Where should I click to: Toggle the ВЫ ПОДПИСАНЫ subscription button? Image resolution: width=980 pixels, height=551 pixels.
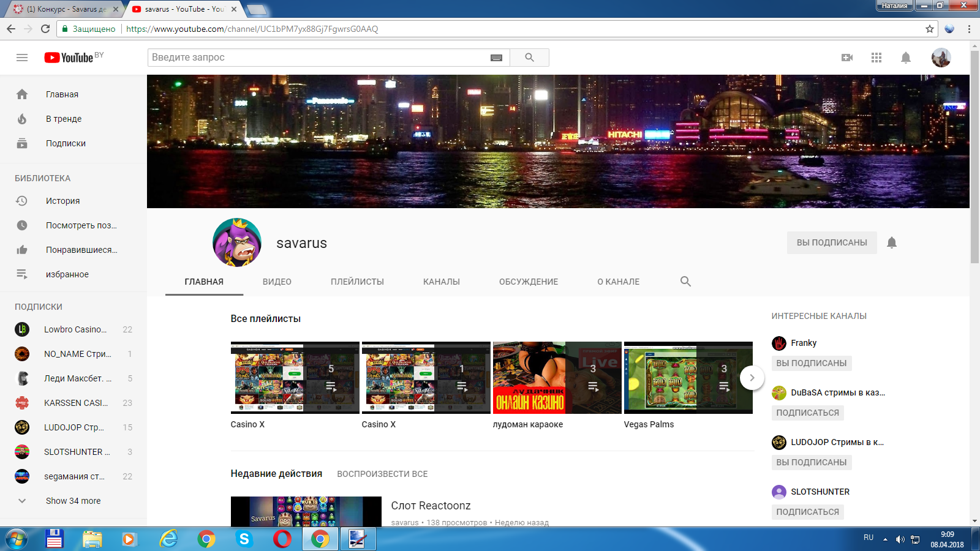tap(831, 243)
